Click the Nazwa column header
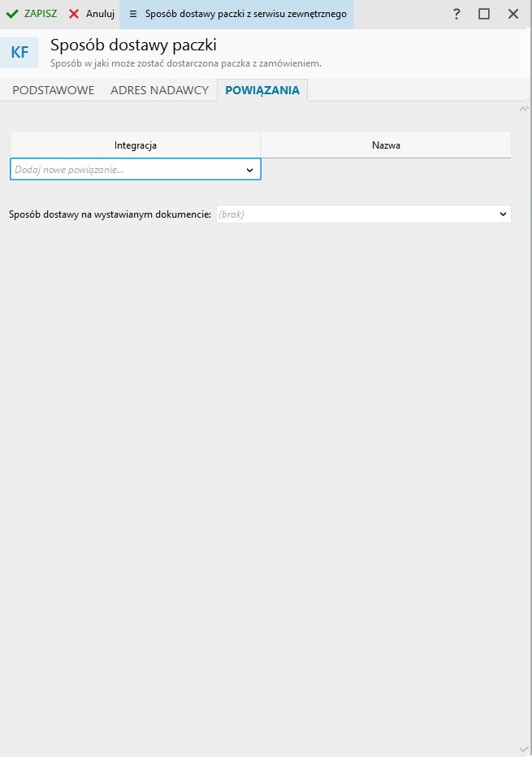The height and width of the screenshot is (757, 532). [x=386, y=145]
